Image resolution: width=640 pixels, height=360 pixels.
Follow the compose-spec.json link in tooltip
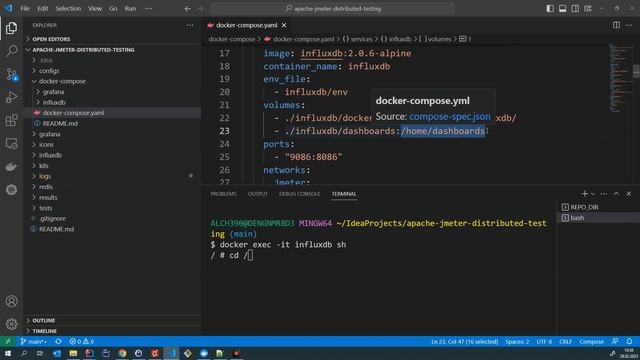450,117
